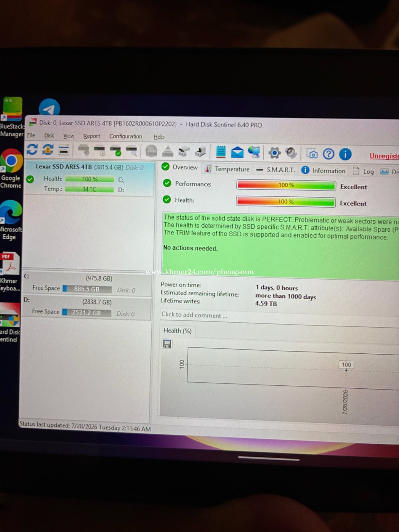The height and width of the screenshot is (532, 399).
Task: Click the '1 days, 0 hours' value
Action: click(277, 288)
